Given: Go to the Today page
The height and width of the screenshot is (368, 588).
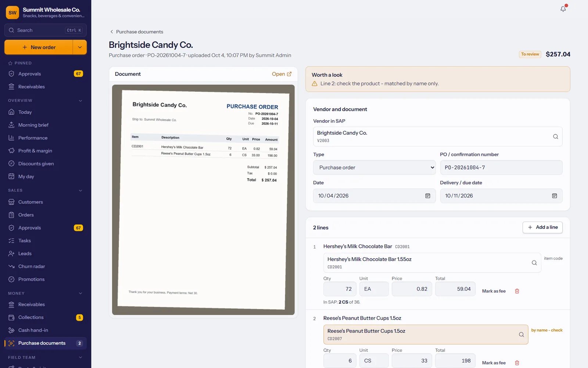Looking at the screenshot, I should coord(46,112).
